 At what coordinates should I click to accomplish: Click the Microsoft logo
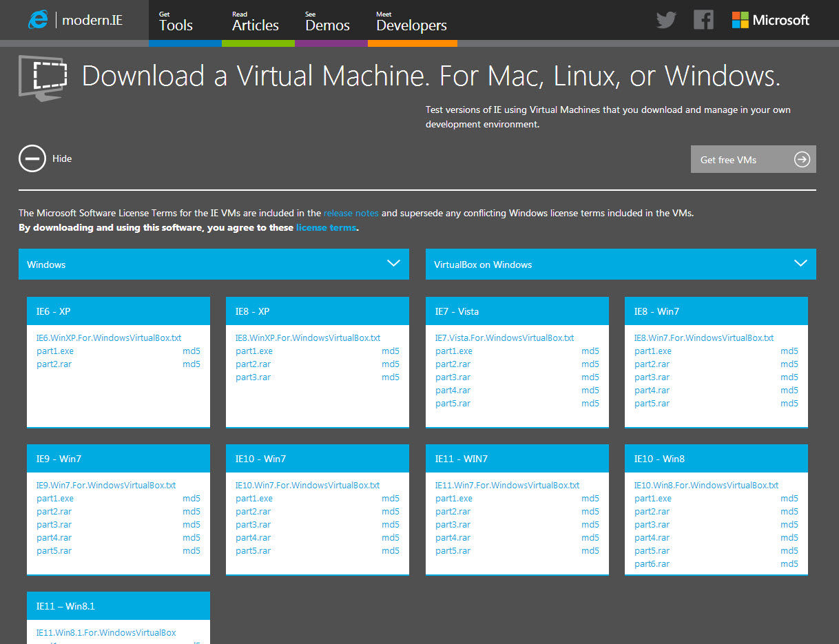pos(771,20)
